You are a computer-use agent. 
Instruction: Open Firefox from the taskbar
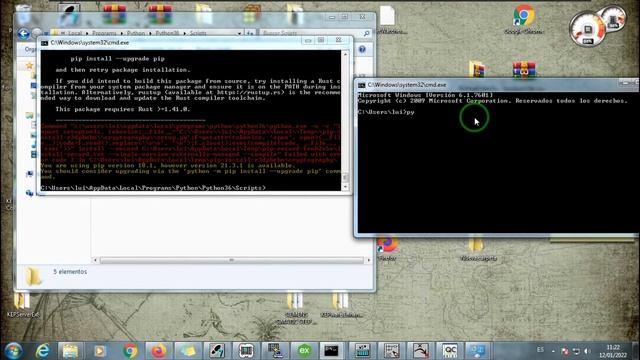159,351
